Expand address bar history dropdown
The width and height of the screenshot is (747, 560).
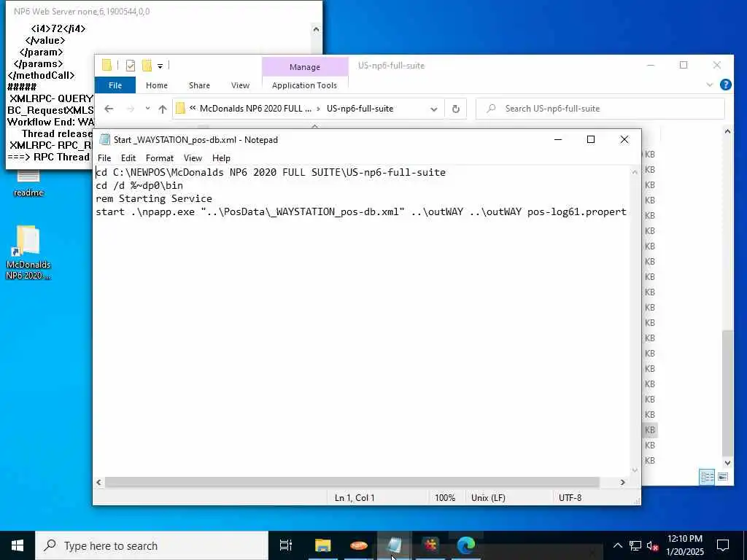tap(433, 109)
